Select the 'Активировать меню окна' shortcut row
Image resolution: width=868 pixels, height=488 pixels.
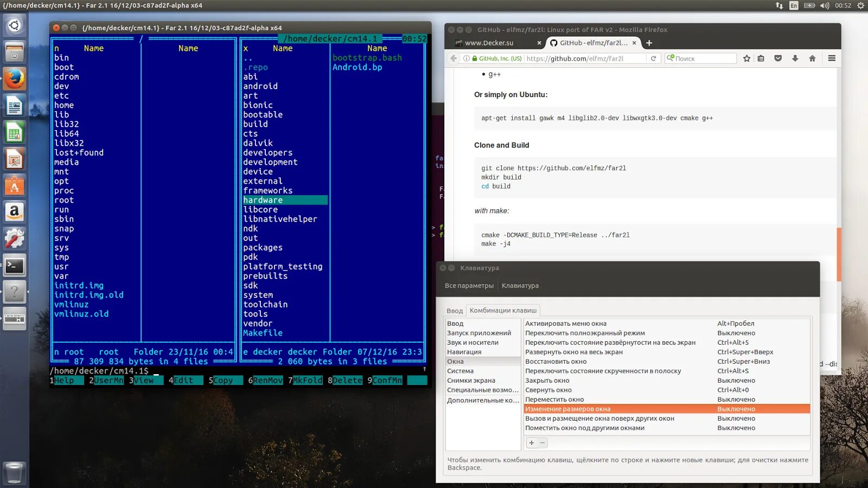667,324
